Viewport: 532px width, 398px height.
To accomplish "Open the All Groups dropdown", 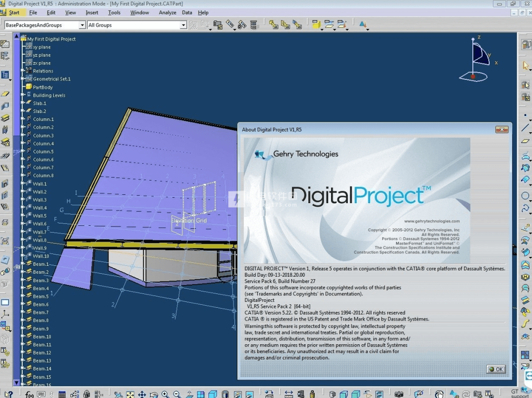I will pyautogui.click(x=183, y=25).
